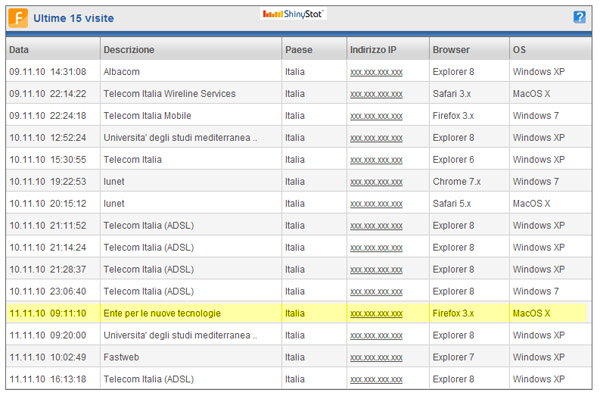
Task: Click the Telecom Italia Wireline Services entry
Action: (170, 94)
